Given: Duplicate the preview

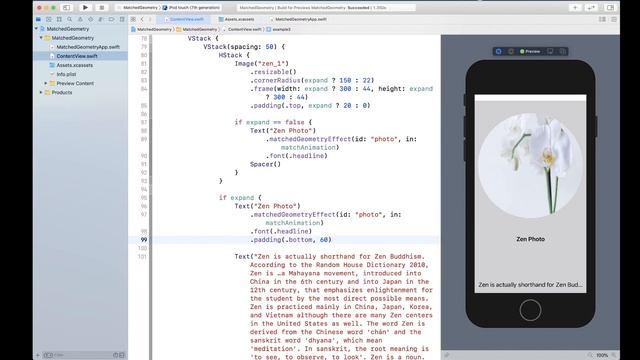Looking at the screenshot, I should coord(562,51).
